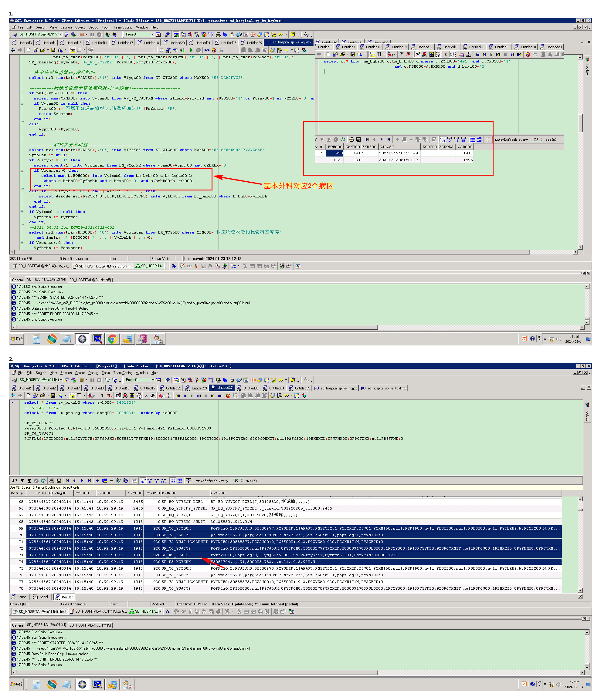Expand the Project1 combo box in second window's toolbar
This screenshot has width=601, height=700.
pyautogui.click(x=152, y=380)
